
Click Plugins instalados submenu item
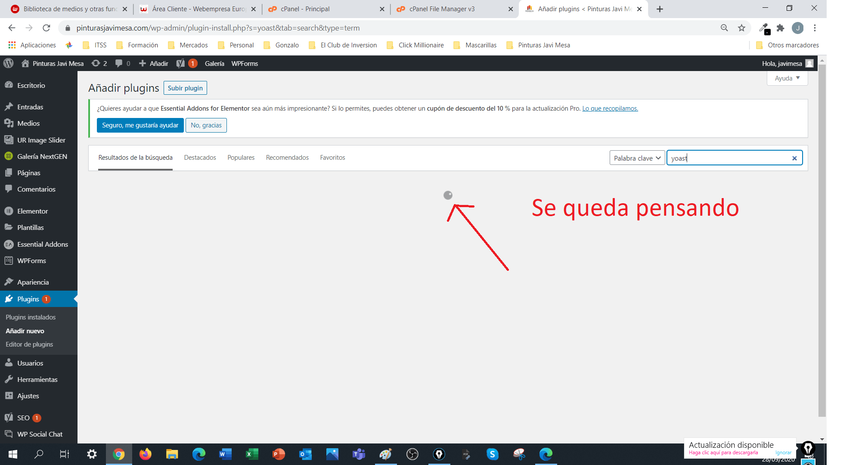[31, 317]
